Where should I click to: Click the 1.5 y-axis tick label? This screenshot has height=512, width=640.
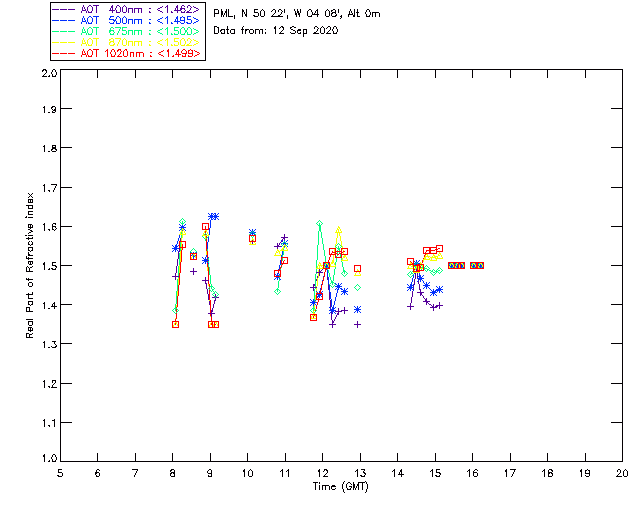(49, 266)
